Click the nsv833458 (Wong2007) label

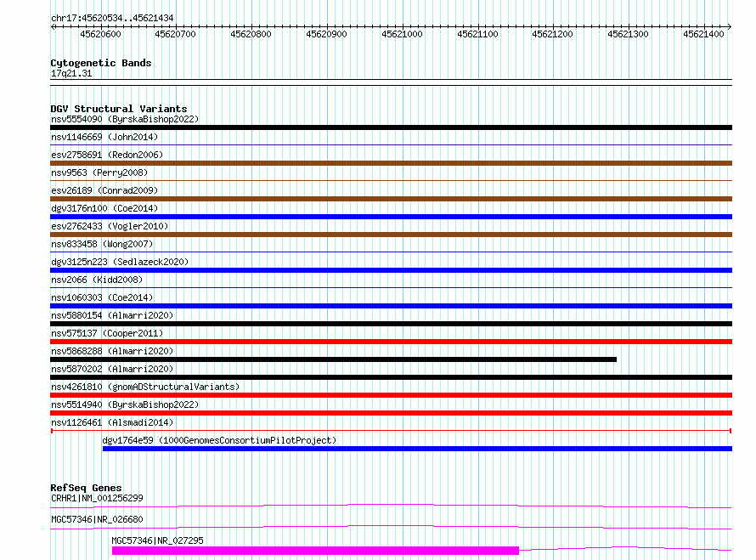click(102, 244)
